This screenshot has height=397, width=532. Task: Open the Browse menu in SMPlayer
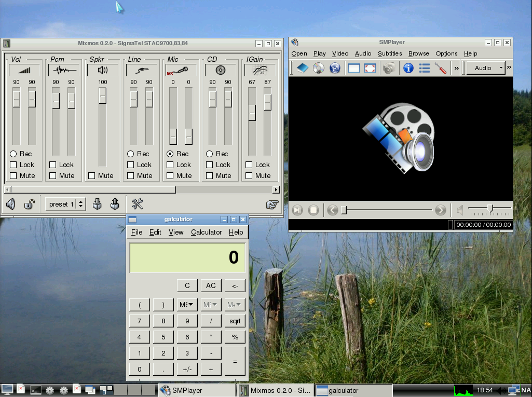(419, 53)
